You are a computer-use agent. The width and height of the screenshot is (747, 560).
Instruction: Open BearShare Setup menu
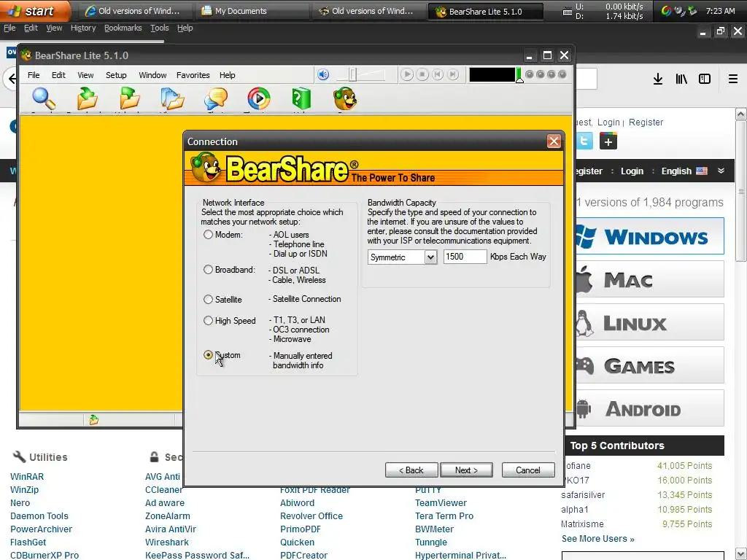116,75
